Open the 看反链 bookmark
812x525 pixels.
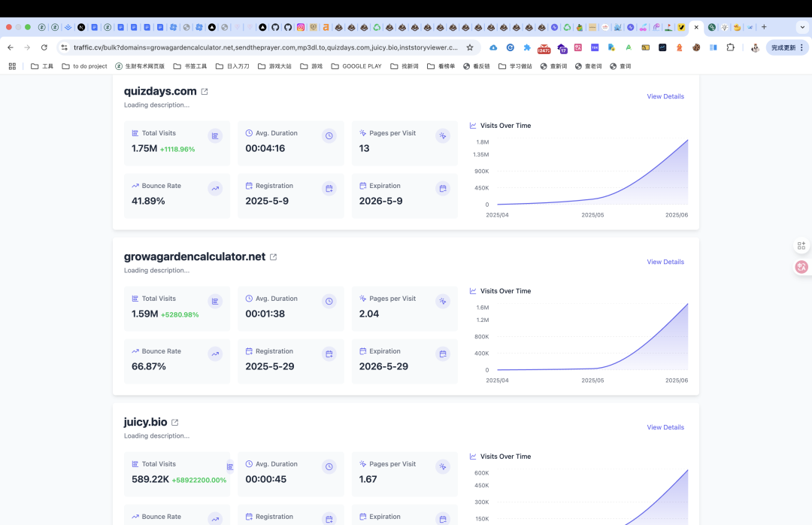click(477, 66)
